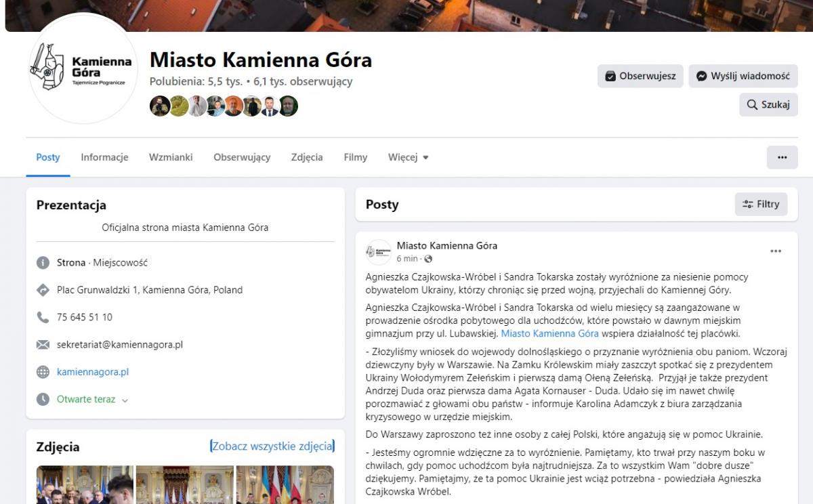Viewport: 813px width, 504px height.
Task: Click the phone icon
Action: [43, 317]
